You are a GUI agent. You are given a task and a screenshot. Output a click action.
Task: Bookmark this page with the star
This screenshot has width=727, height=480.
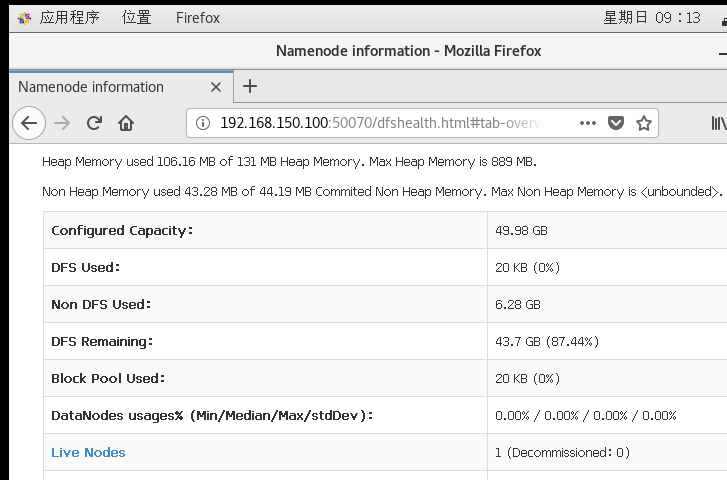tap(644, 123)
